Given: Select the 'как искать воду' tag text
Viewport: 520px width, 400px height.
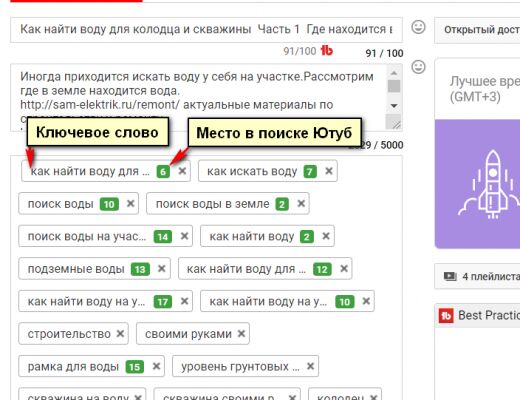Looking at the screenshot, I should click(252, 171).
